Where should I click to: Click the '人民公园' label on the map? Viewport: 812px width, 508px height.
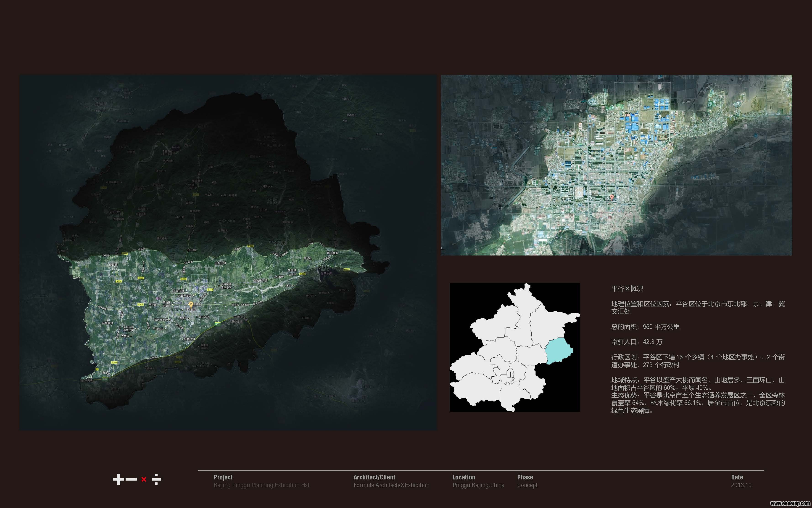(x=175, y=310)
